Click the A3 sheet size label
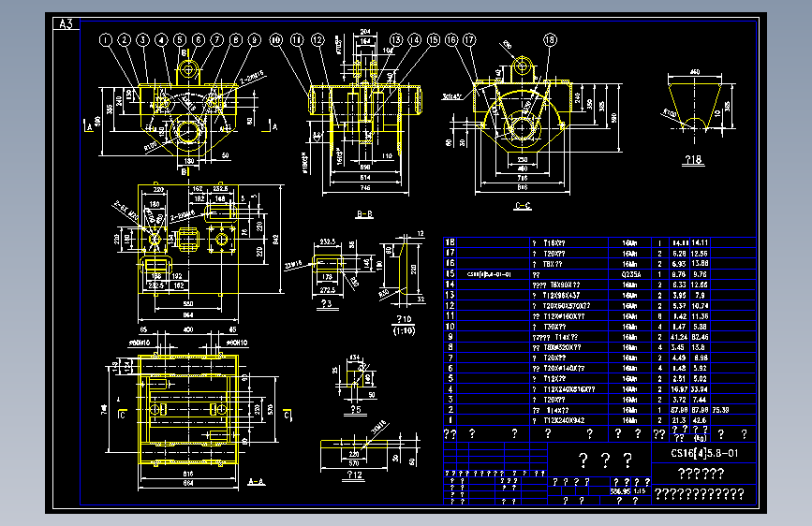This screenshot has height=526, width=812. coord(66,23)
